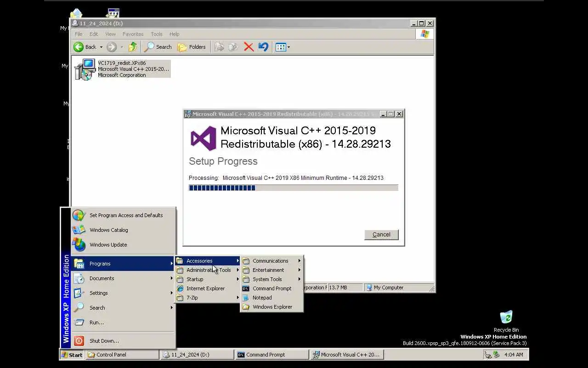Expand Communications in Accessories
Viewport: 588px width, 368px height.
[272, 261]
